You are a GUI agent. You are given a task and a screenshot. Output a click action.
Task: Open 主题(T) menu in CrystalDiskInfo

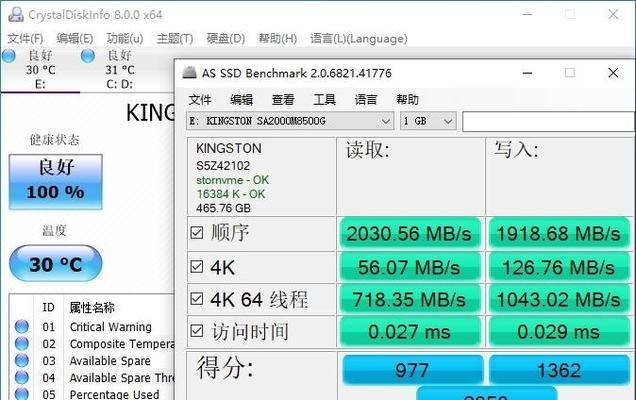(x=175, y=39)
